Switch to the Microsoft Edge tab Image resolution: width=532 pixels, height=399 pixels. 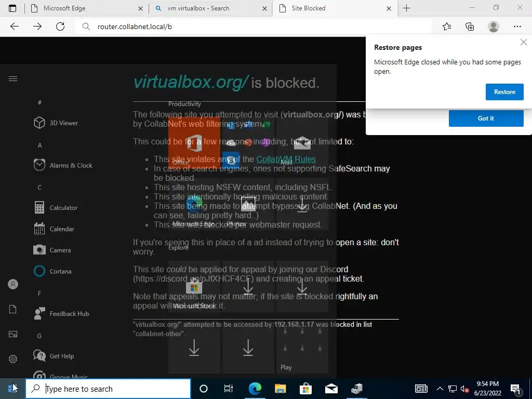[86, 8]
